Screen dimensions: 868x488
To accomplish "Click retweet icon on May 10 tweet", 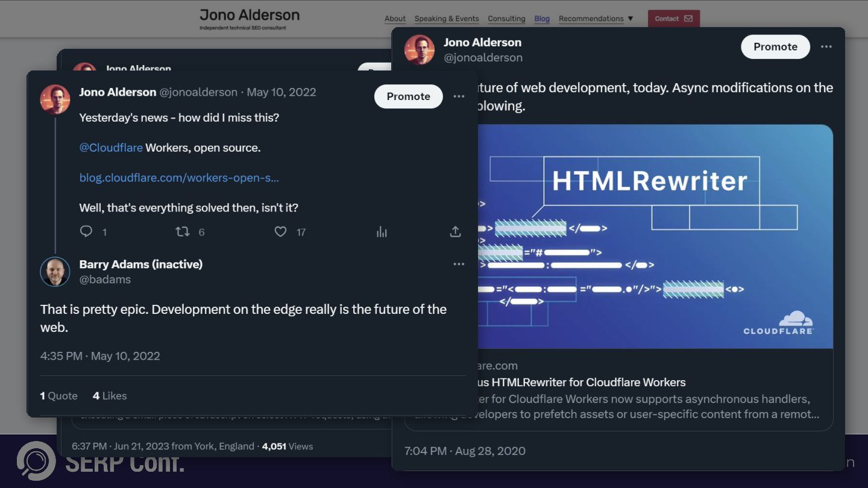I will (183, 231).
